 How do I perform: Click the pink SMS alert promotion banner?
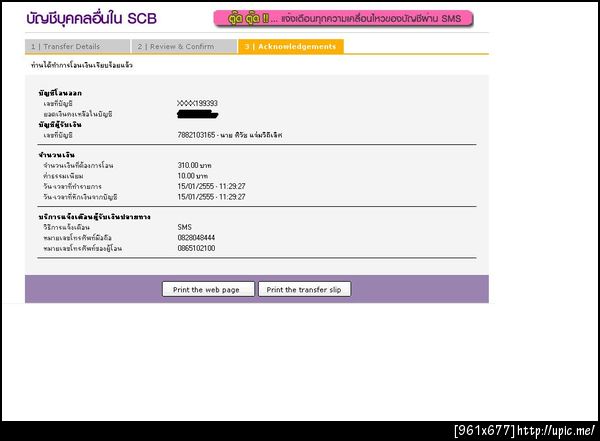pos(343,18)
